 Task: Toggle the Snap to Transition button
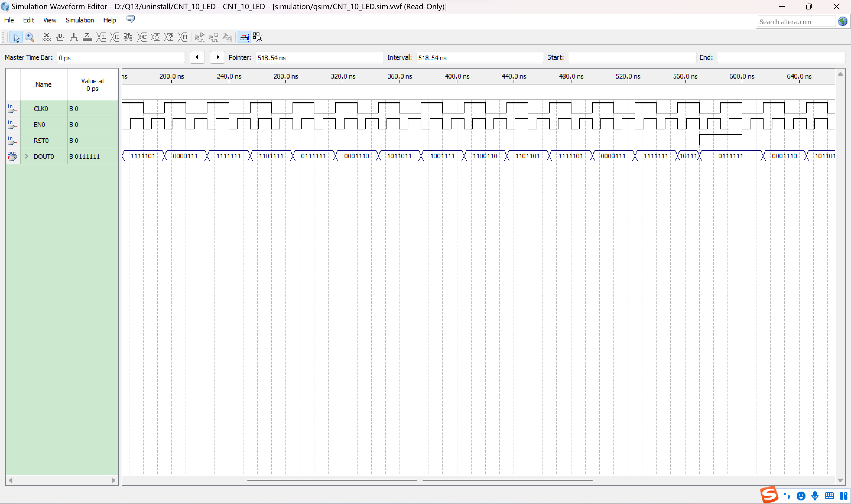click(244, 37)
